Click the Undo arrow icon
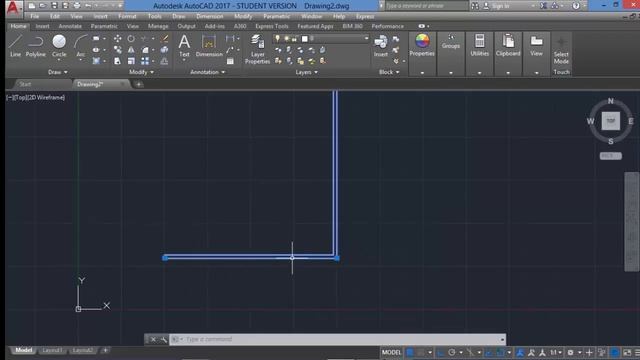This screenshot has height=360, width=640. click(88, 6)
